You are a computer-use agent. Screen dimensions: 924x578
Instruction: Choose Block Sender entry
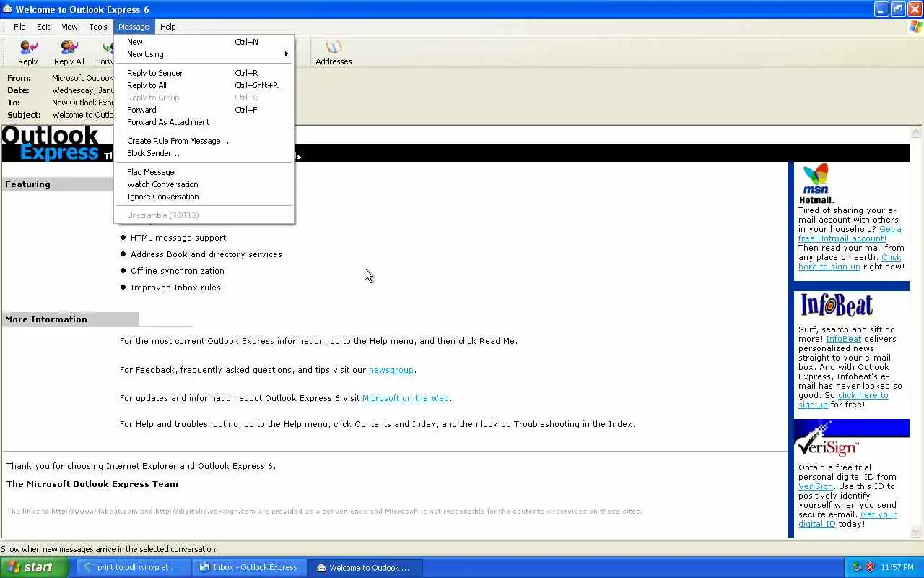tap(204, 153)
